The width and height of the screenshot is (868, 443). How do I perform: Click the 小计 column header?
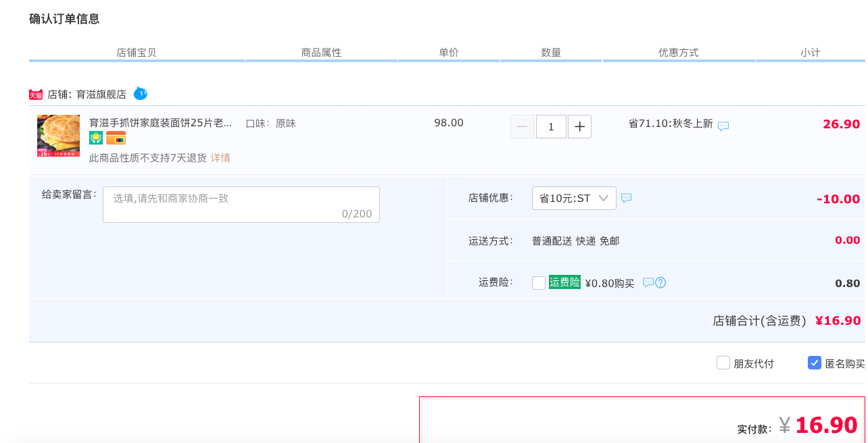coord(811,52)
